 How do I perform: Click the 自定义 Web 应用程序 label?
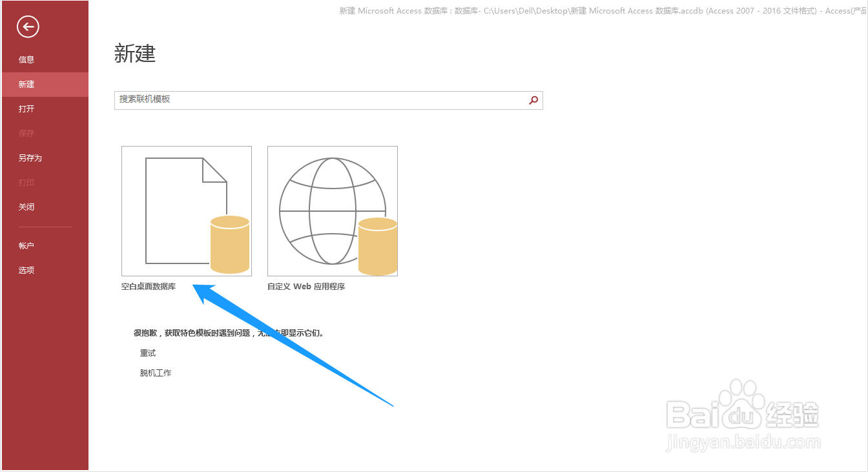(306, 286)
